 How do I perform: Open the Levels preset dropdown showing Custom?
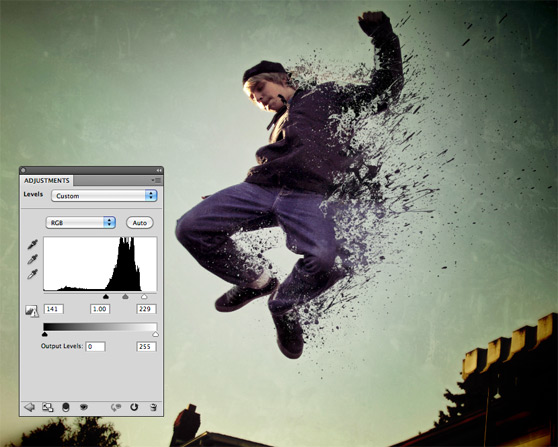104,196
